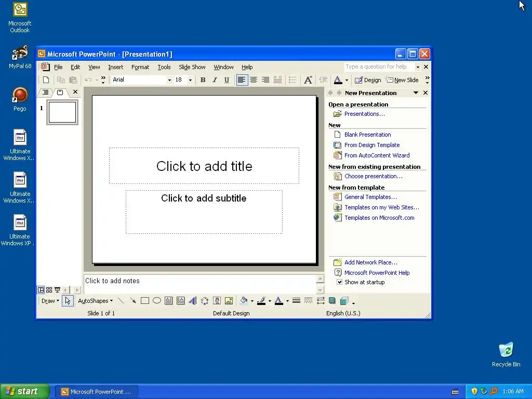Viewport: 532px width, 399px height.
Task: Click the Copy icon in the toolbar
Action: [61, 80]
